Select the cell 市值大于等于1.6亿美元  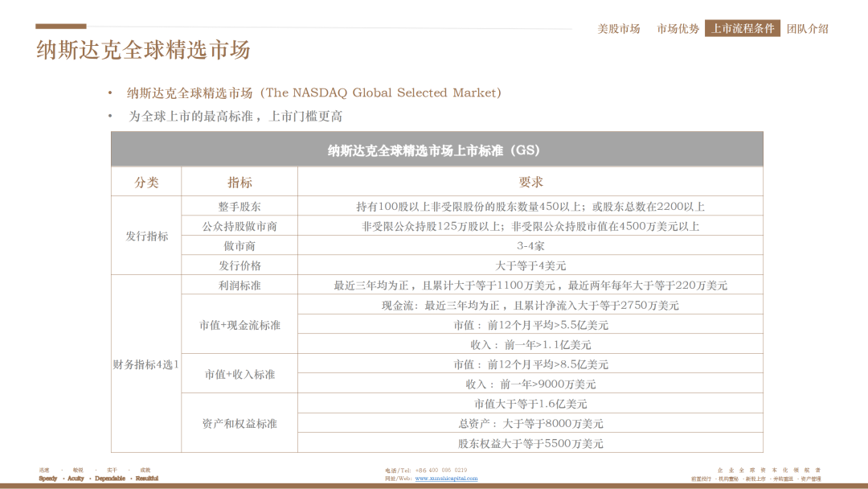pos(530,404)
